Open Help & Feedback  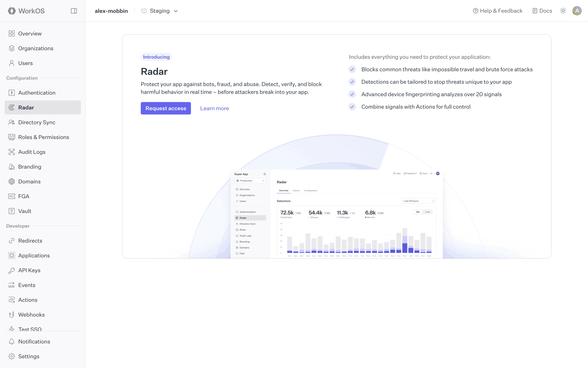pyautogui.click(x=498, y=11)
